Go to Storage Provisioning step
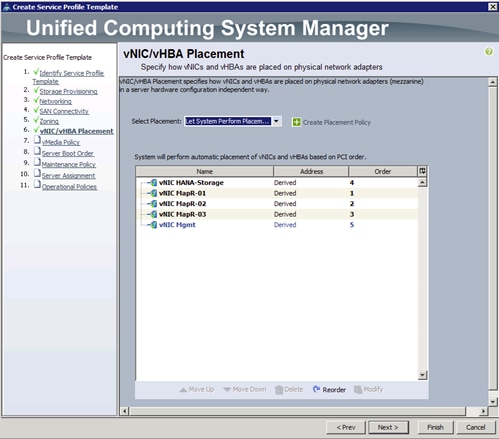Image resolution: width=499 pixels, height=439 pixels. 68,91
